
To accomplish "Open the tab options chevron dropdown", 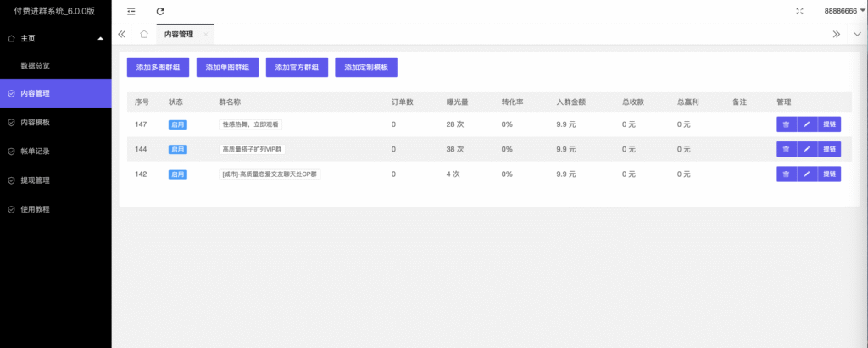I will tap(856, 35).
